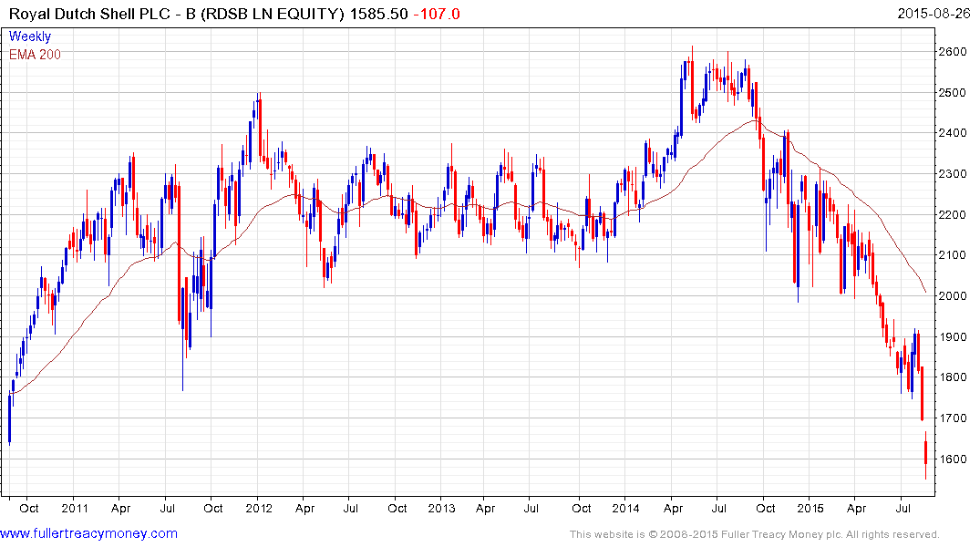980x547 pixels.
Task: Click the final red candle near 1600
Action: pos(925,453)
